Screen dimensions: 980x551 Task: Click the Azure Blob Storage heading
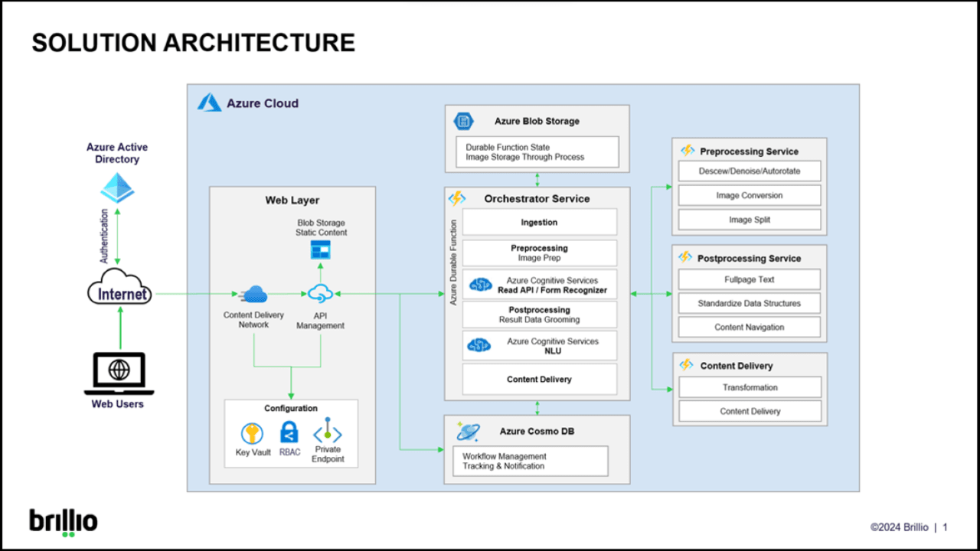(537, 121)
